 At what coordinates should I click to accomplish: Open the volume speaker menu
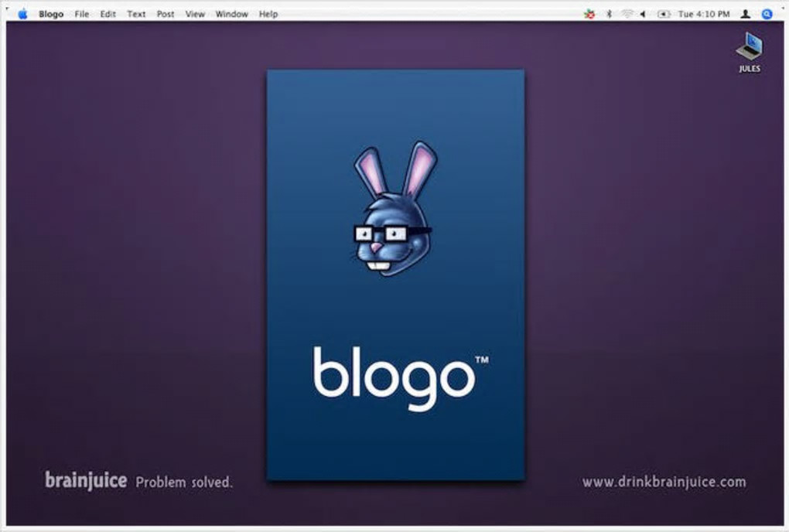643,14
